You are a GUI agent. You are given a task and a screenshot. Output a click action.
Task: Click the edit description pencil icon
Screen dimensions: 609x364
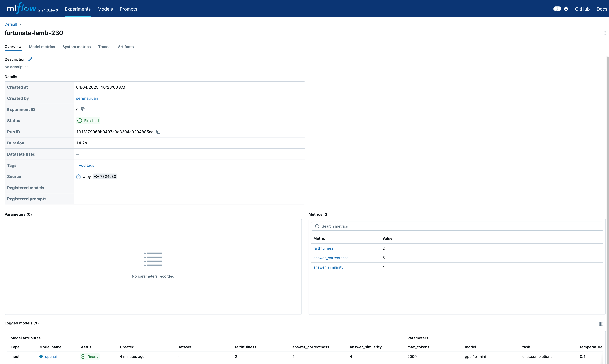coord(30,59)
